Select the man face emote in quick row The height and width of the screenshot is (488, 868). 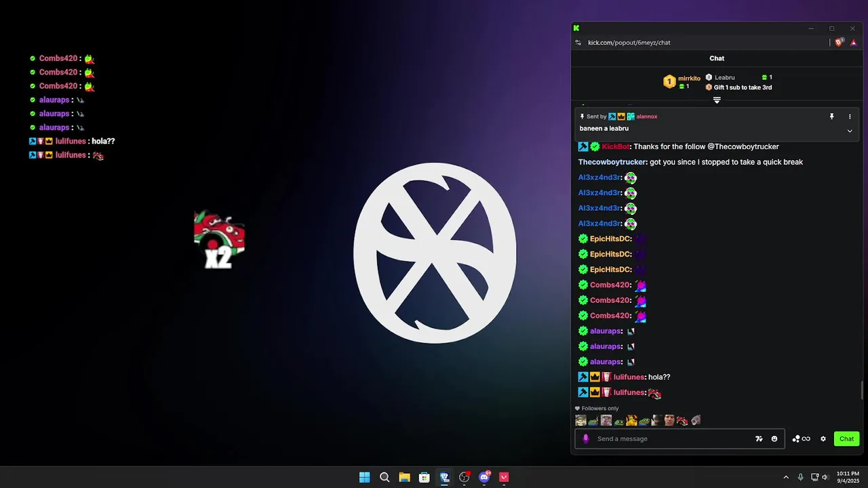coord(669,421)
